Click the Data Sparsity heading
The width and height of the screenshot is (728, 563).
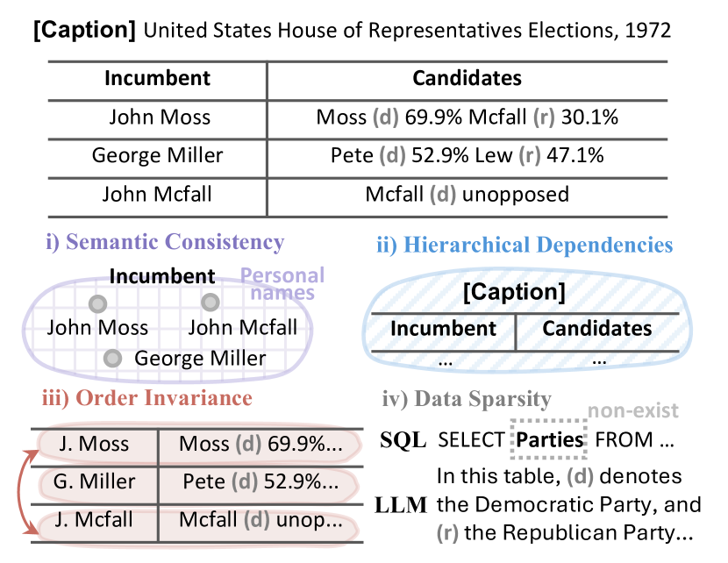point(467,399)
